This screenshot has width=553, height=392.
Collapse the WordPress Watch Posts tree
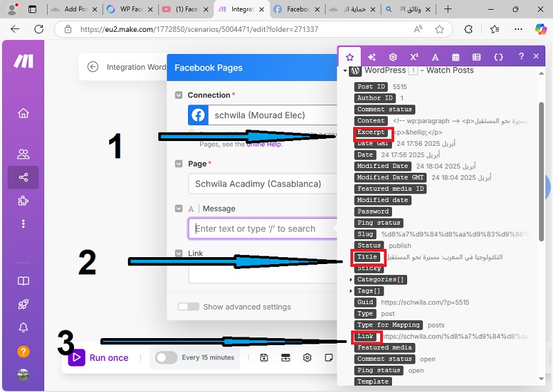[344, 71]
